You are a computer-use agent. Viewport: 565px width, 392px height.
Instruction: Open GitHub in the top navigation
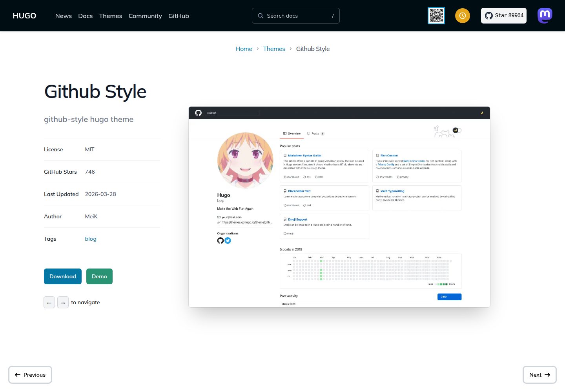[x=179, y=16]
